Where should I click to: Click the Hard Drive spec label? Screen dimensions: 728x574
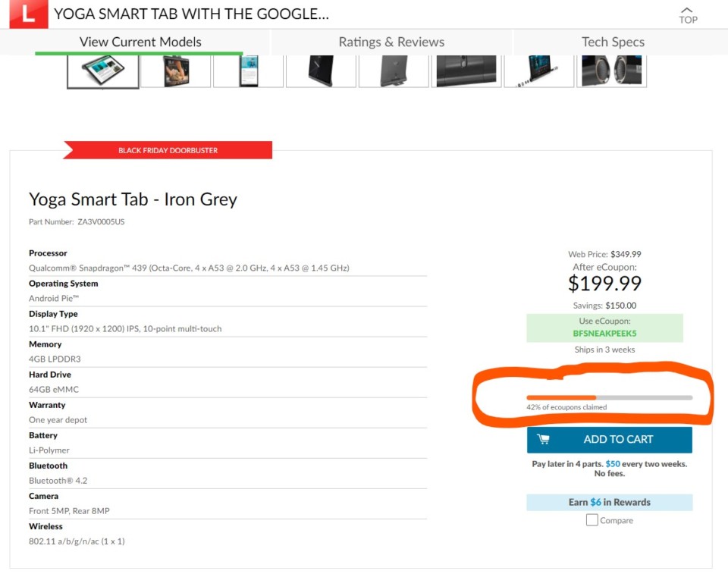[x=50, y=375]
